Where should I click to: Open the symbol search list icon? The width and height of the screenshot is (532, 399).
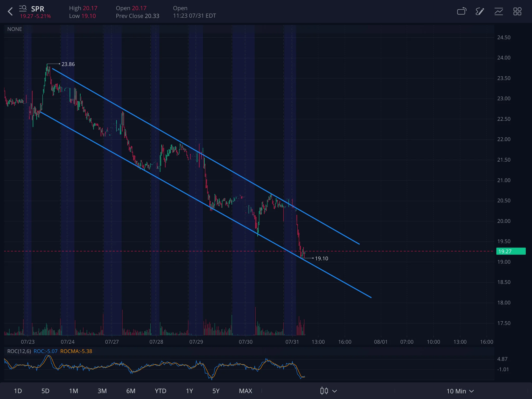pos(23,9)
